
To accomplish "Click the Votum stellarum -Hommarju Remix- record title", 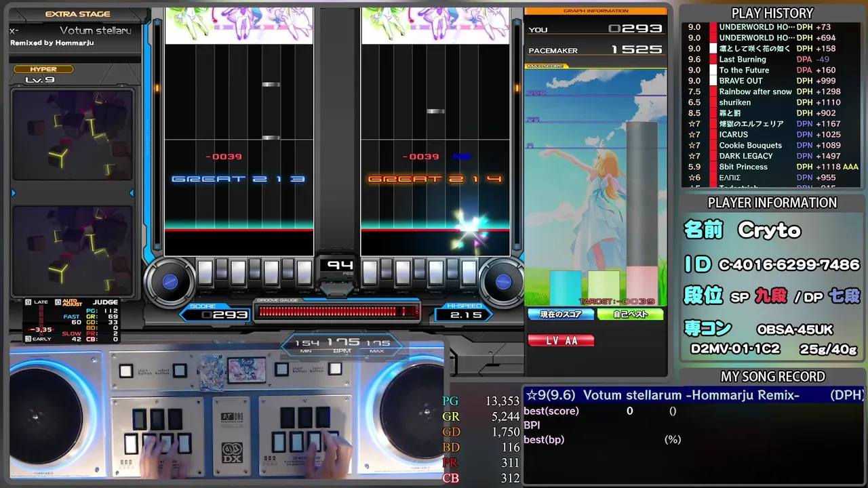I will (x=691, y=395).
